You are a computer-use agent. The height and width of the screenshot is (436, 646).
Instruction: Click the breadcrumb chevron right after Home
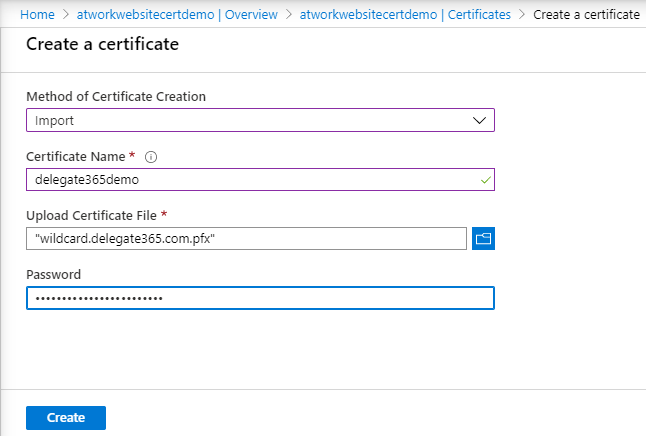coord(66,15)
